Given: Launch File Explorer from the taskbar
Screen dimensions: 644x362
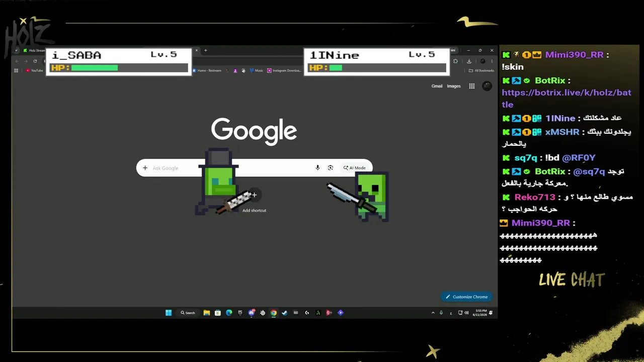Looking at the screenshot, I should click(206, 313).
